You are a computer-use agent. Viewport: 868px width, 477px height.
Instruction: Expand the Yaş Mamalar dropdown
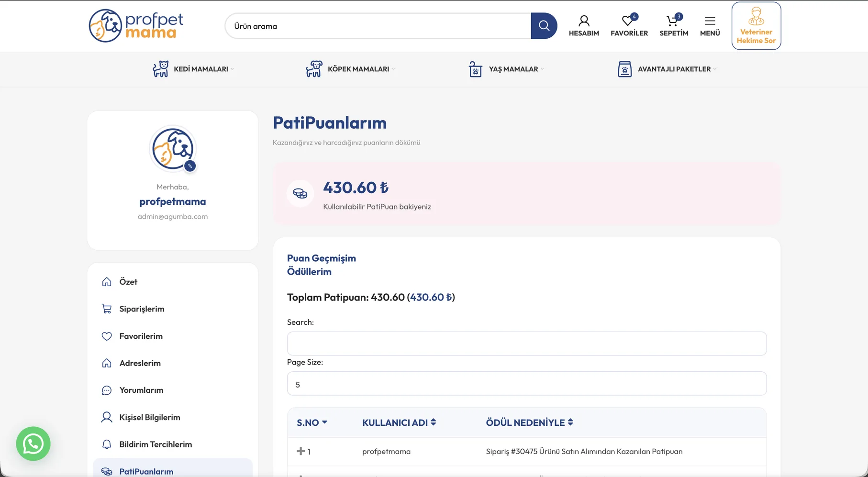(x=542, y=69)
